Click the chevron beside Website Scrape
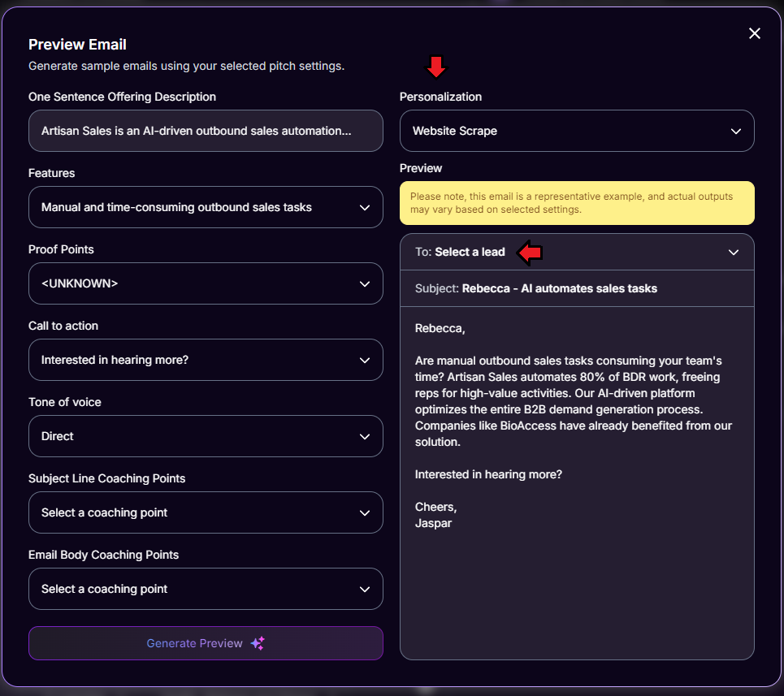Viewport: 784px width, 696px height. click(735, 132)
